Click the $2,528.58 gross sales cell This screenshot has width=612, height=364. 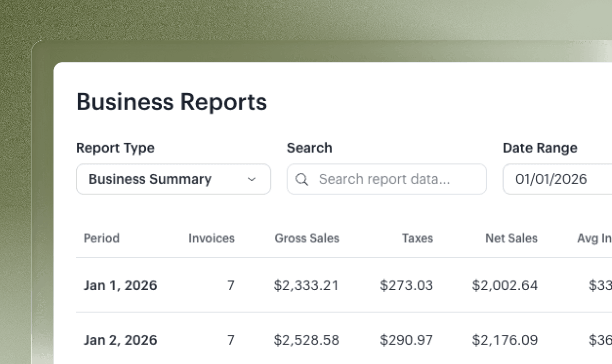coord(306,340)
